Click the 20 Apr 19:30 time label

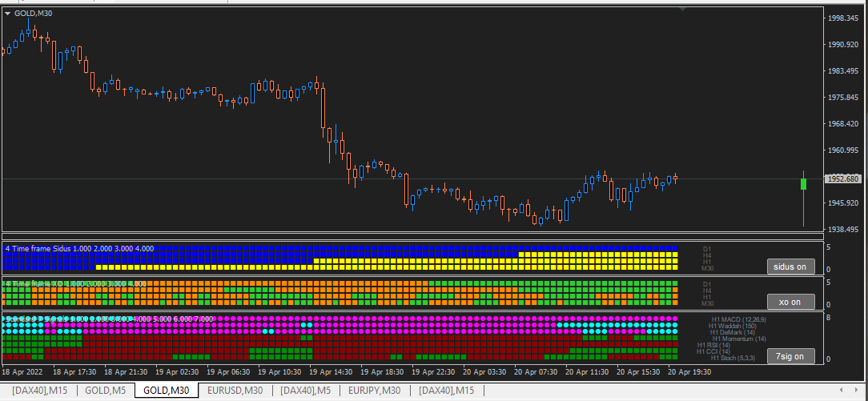click(x=689, y=372)
